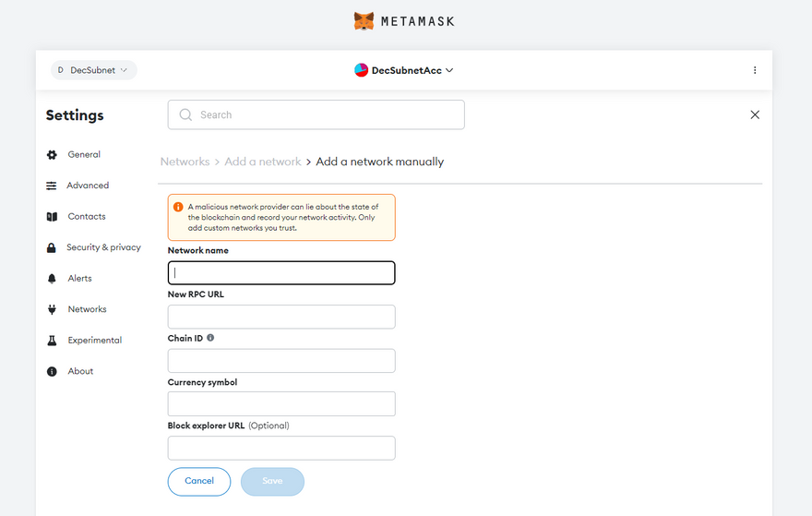Click the Experimental flask icon
Image resolution: width=812 pixels, height=516 pixels.
pos(52,341)
